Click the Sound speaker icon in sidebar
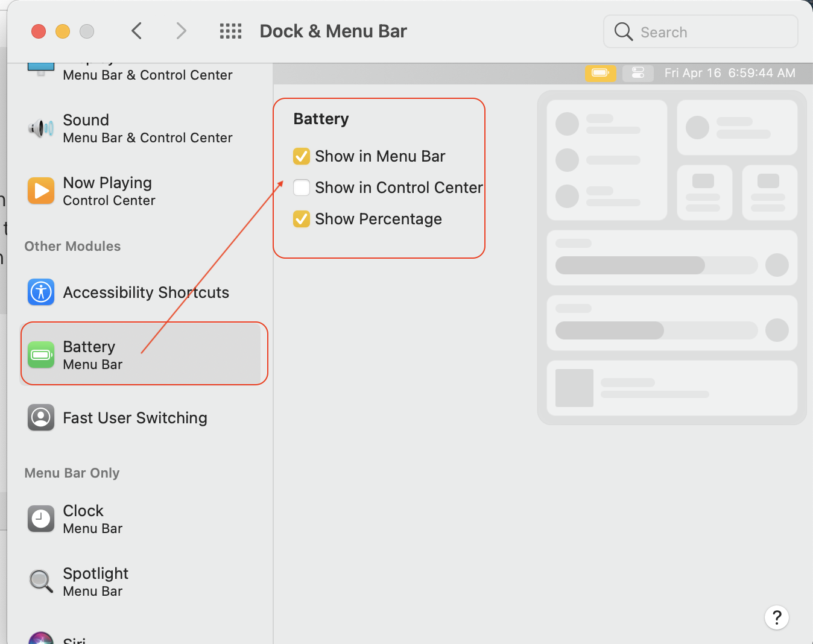This screenshot has width=813, height=644. point(41,128)
